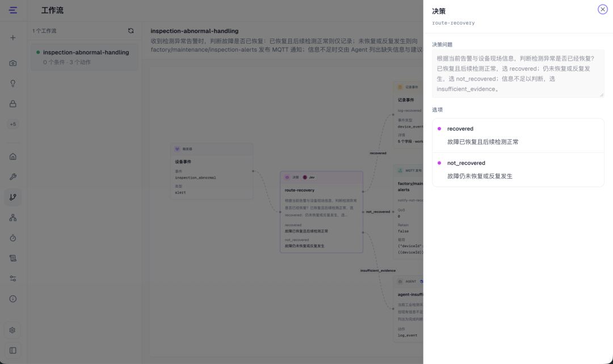Click the 1个工作流 count label

(44, 31)
